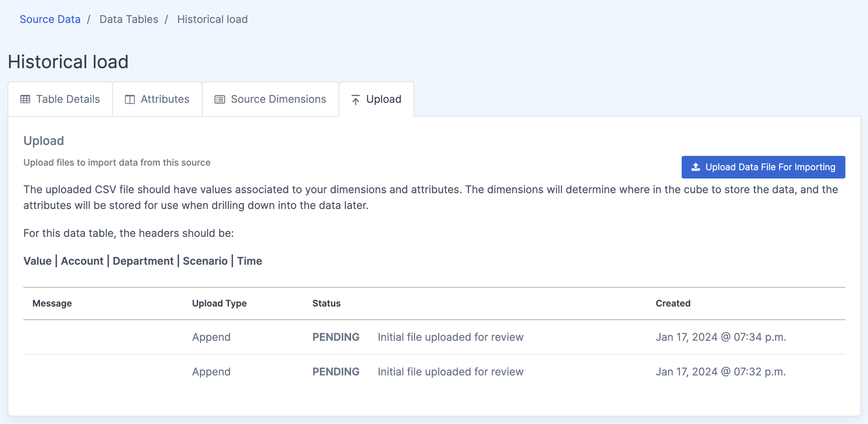
Task: Click the Historical load page title
Action: pos(68,61)
